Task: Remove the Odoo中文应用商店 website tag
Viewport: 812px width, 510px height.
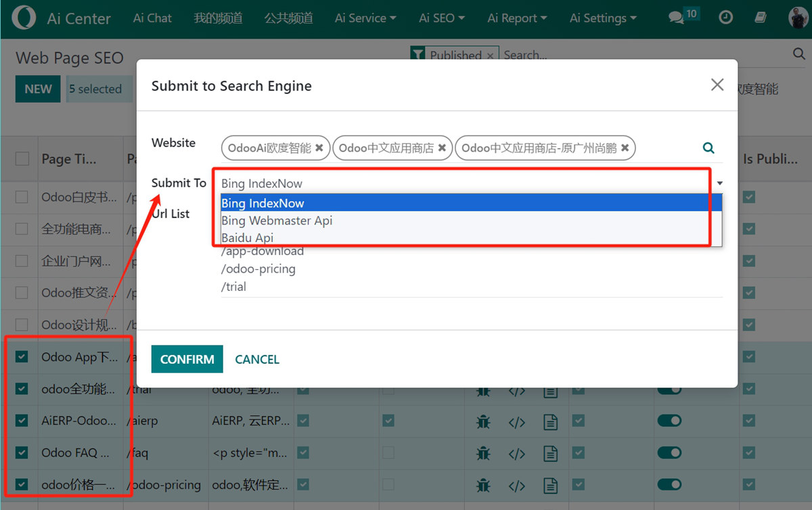Action: [x=442, y=147]
